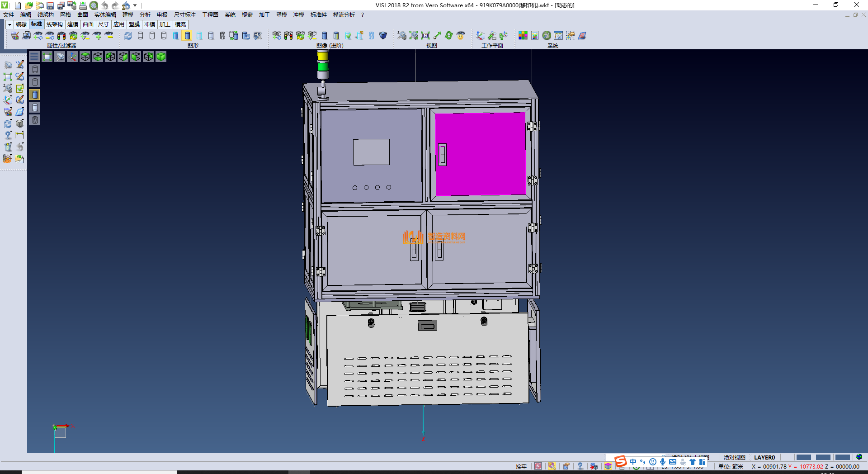868x474 pixels.
Task: Click the Save icon in quick access bar
Action: [x=50, y=5]
